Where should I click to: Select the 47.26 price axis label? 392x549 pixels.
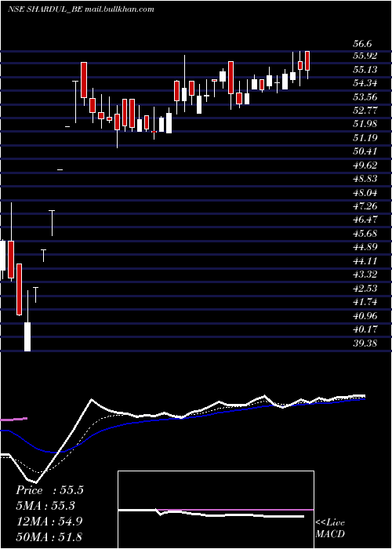click(365, 205)
